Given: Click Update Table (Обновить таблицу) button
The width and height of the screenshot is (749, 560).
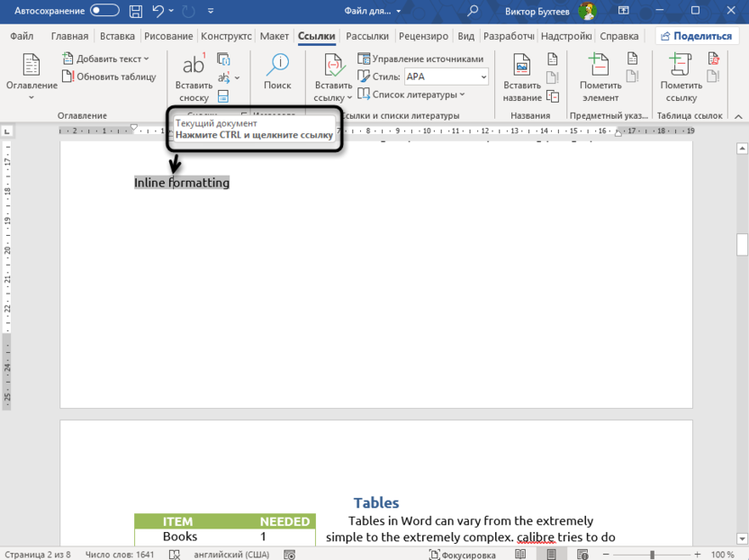Looking at the screenshot, I should 109,77.
